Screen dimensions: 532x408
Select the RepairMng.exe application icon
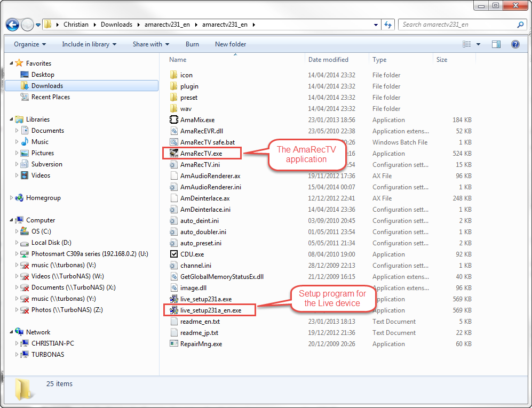tap(174, 343)
